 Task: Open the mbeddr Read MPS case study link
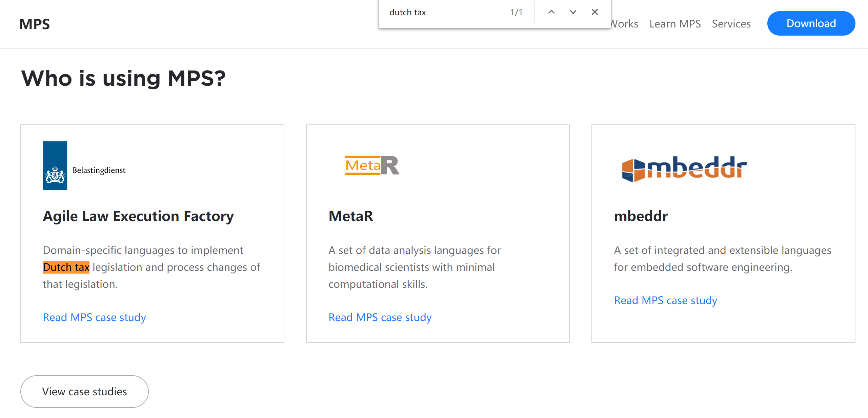point(665,300)
